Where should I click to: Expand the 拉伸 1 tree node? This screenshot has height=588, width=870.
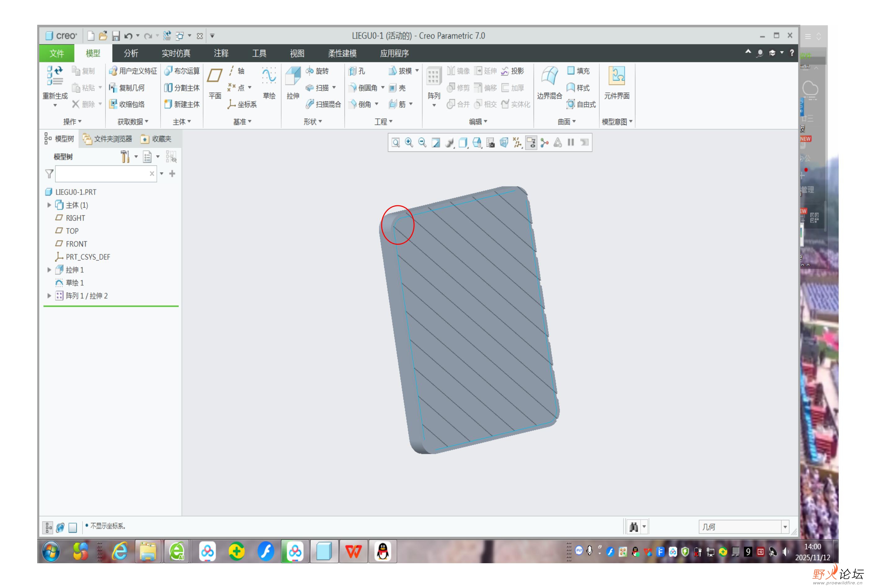(x=49, y=270)
